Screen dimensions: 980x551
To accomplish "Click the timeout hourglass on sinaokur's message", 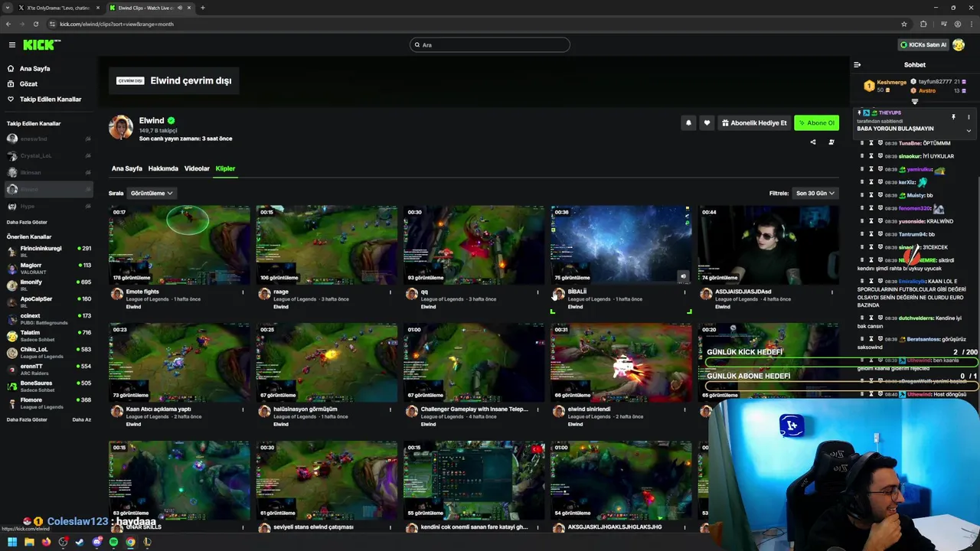I will click(x=871, y=156).
